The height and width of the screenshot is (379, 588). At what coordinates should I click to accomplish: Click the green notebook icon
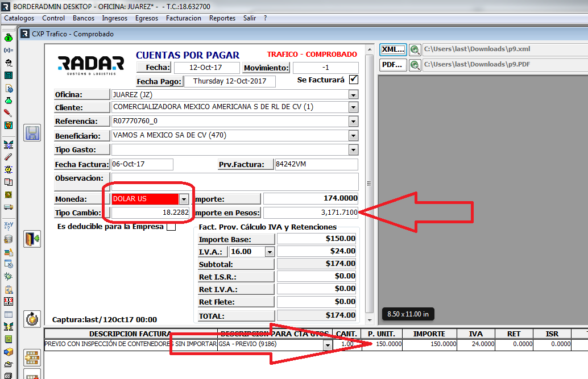[9, 339]
